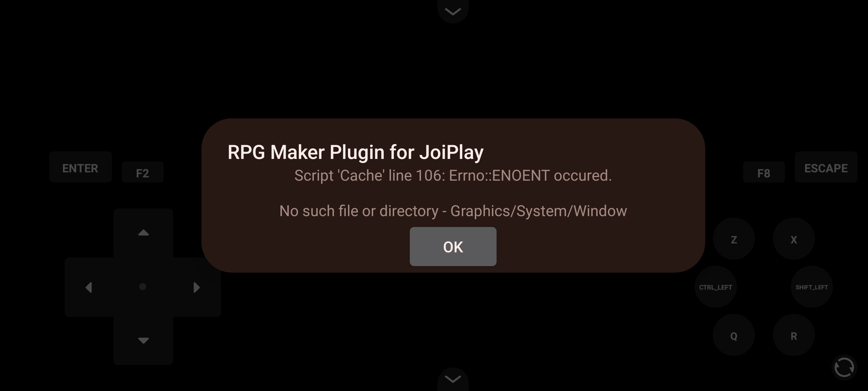Dismiss the error dialog with OK

pyautogui.click(x=453, y=247)
